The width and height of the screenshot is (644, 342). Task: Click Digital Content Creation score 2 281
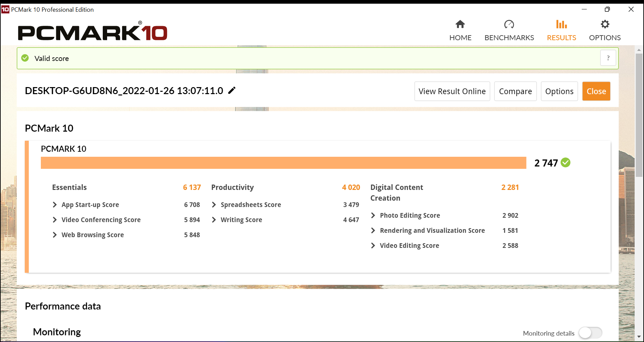coord(510,187)
